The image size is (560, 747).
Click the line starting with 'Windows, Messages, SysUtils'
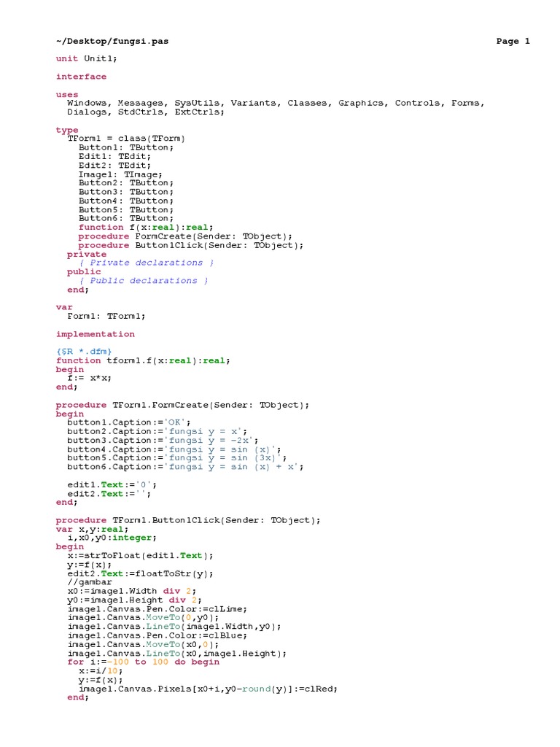click(276, 103)
